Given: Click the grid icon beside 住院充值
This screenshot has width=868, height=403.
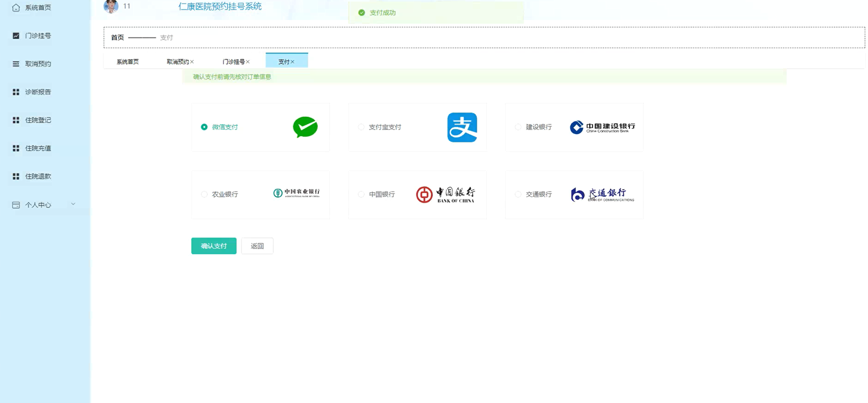Looking at the screenshot, I should [x=16, y=148].
